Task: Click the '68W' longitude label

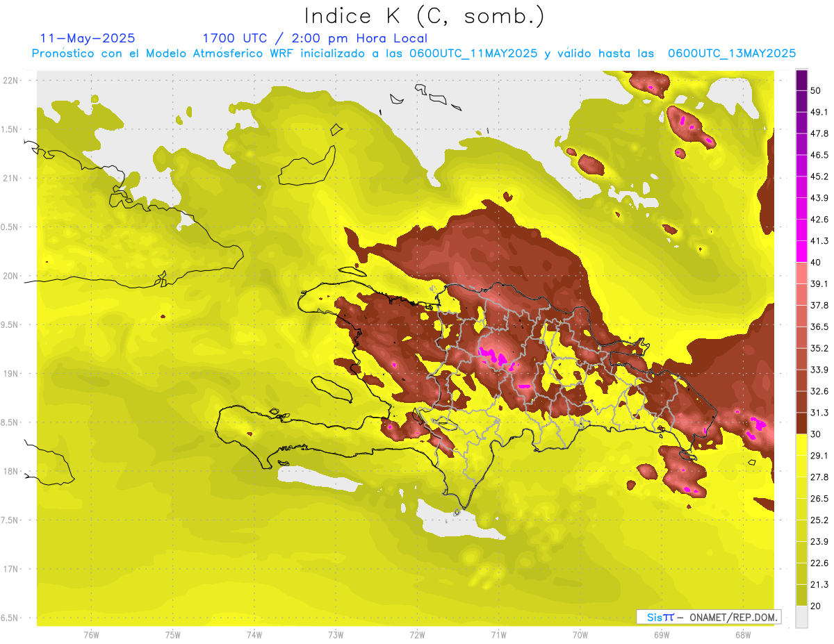Action: point(743,634)
